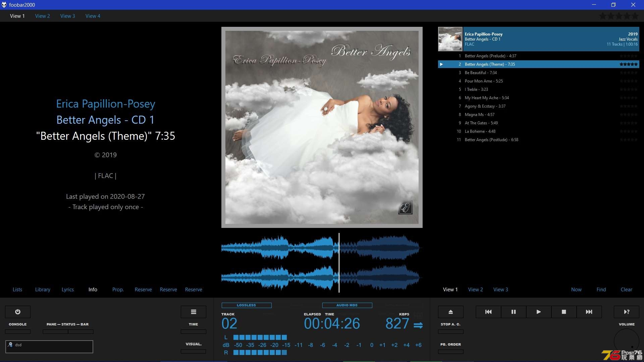Toggle the AUDIO MDS indicator button

tap(347, 305)
